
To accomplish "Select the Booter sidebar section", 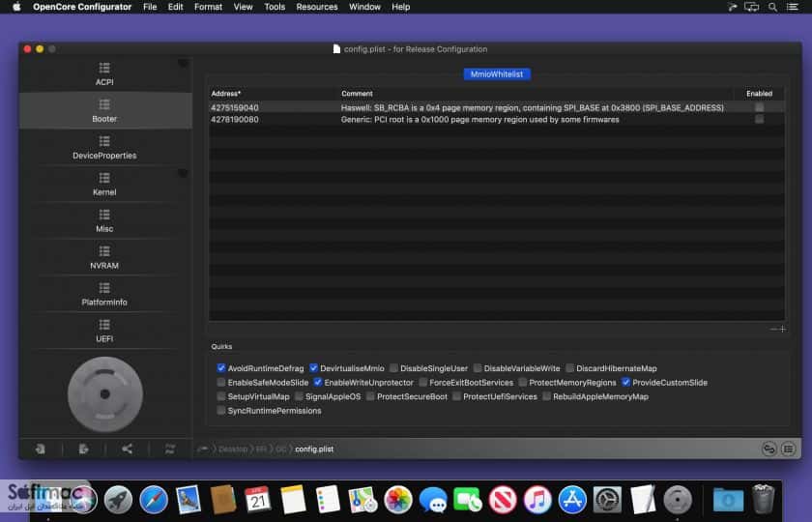I will (x=104, y=111).
